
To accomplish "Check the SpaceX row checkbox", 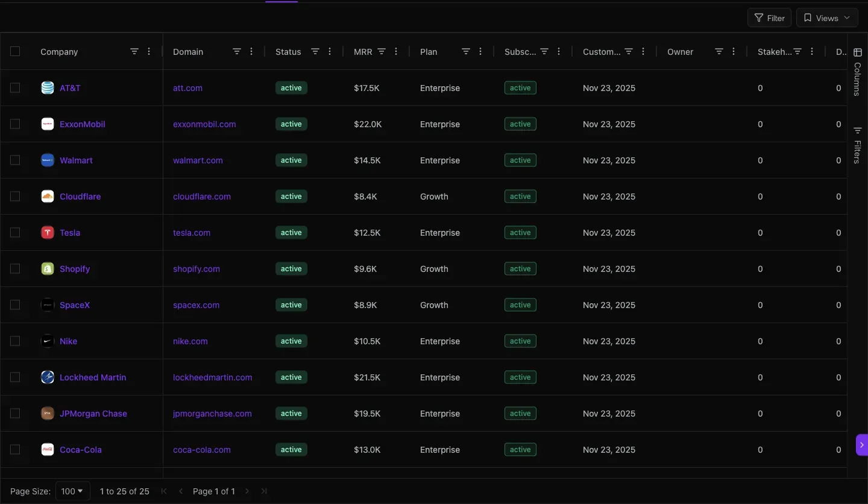I will 15,305.
